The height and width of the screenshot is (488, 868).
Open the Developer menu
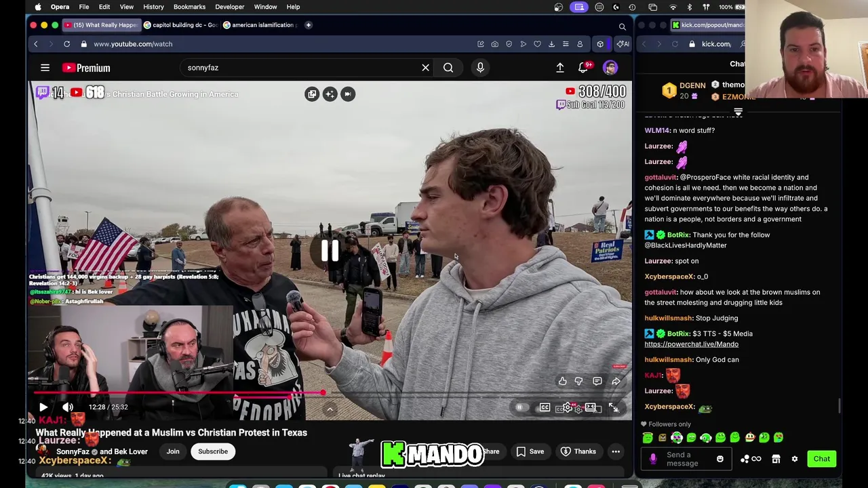(229, 7)
